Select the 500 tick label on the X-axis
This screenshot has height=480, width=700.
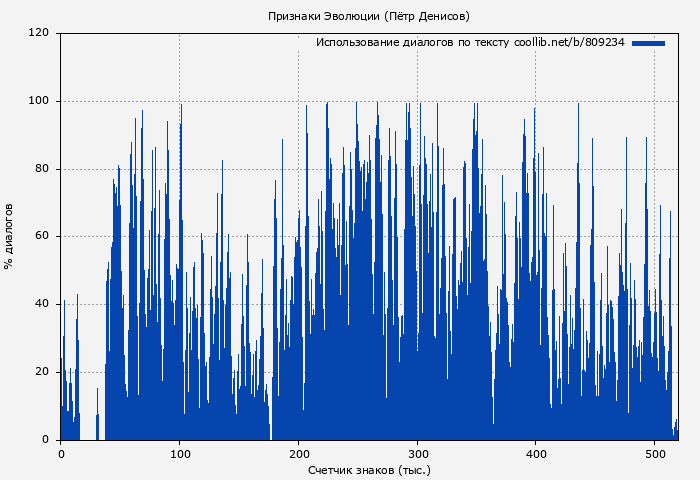tap(655, 453)
